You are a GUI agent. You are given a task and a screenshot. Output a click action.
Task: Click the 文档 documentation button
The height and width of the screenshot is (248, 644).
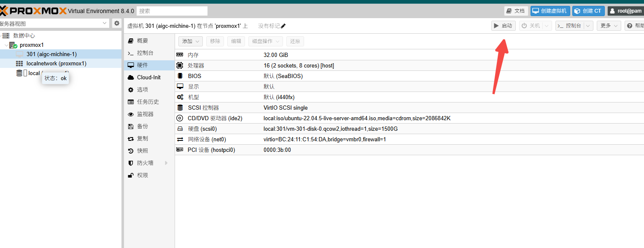[516, 11]
